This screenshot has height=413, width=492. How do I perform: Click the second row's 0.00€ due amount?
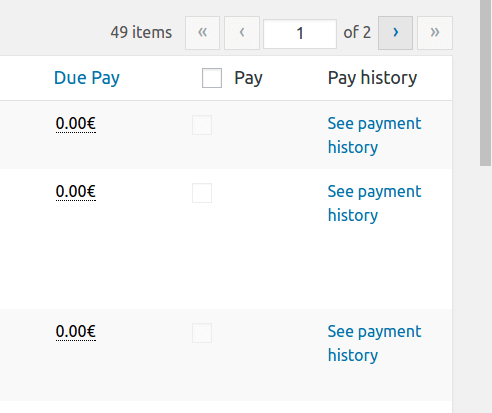(x=76, y=192)
